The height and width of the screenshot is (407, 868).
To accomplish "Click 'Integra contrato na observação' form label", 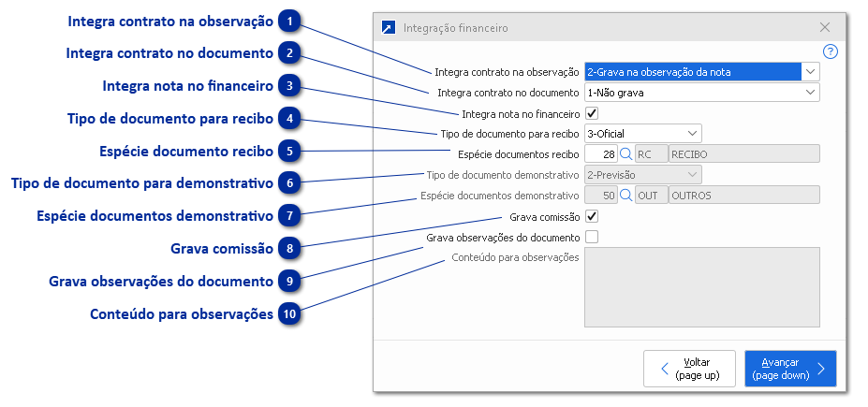I will click(508, 72).
